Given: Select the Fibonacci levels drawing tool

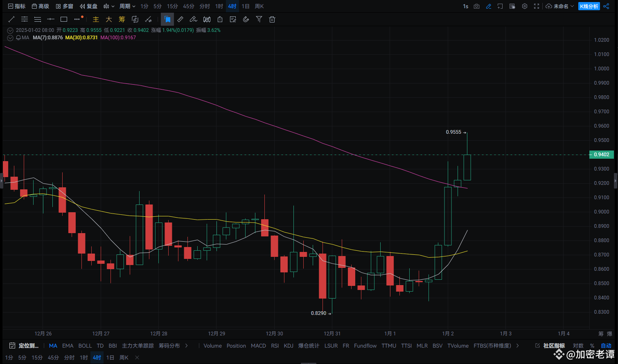Looking at the screenshot, I should coord(38,19).
